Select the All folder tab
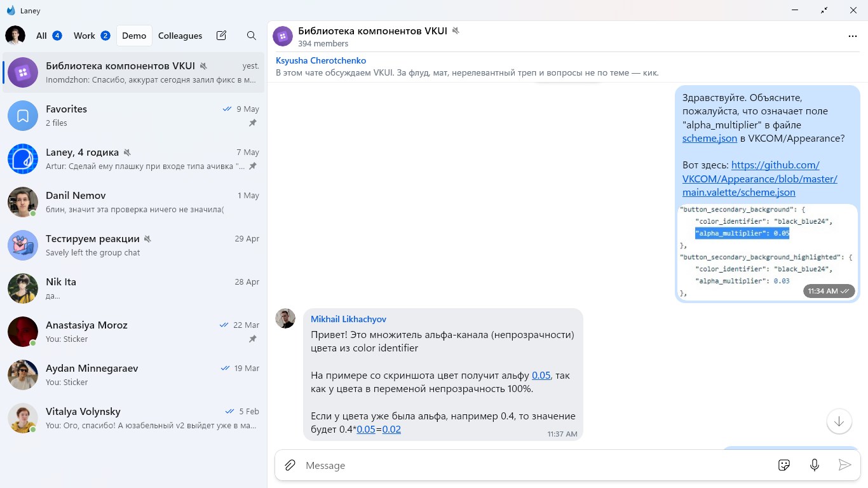 pos(49,36)
